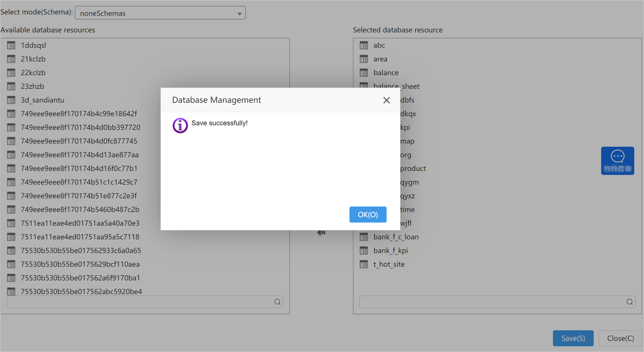Select table icon for 22kclzb

click(x=11, y=73)
